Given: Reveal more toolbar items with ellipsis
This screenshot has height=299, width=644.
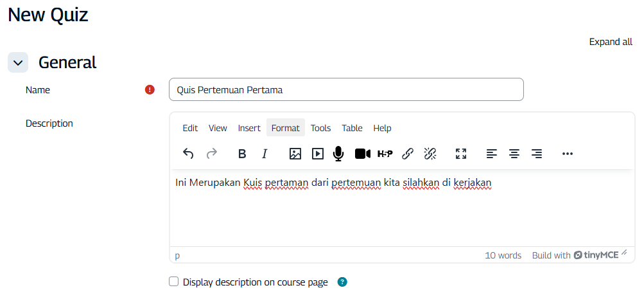Looking at the screenshot, I should (x=567, y=154).
